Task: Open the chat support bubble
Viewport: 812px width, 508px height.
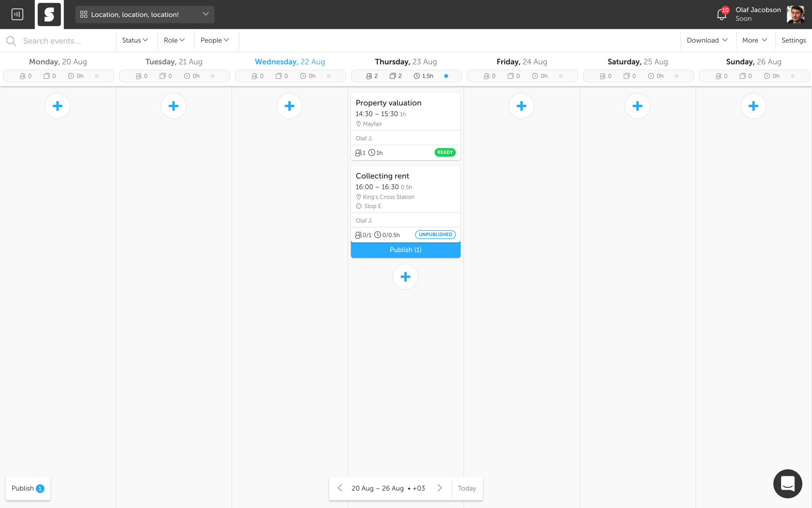Action: coord(787,484)
